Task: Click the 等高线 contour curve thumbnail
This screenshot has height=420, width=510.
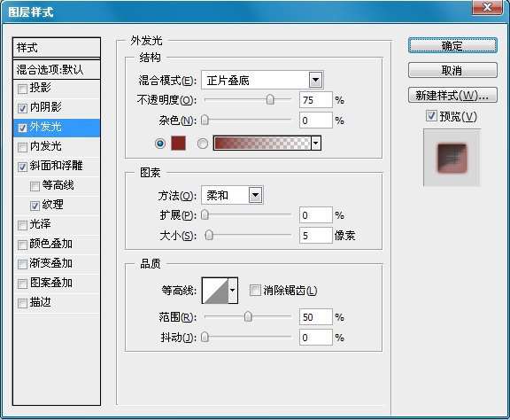Action: point(215,290)
